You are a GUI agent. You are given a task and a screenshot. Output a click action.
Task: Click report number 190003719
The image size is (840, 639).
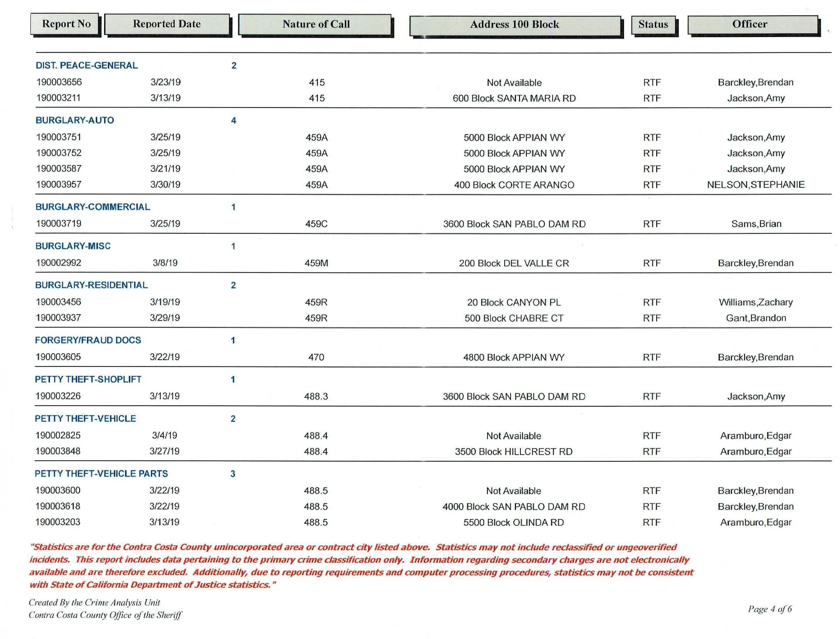58,224
